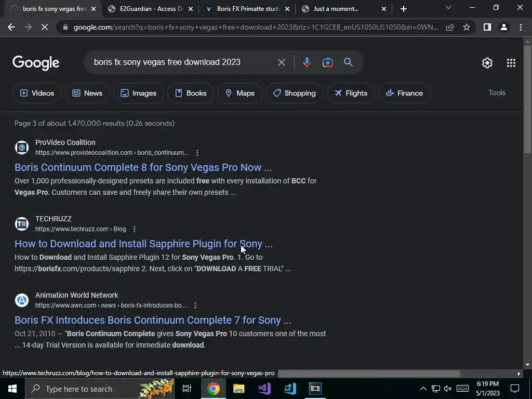
Task: Search by image with camera icon
Action: tap(327, 62)
